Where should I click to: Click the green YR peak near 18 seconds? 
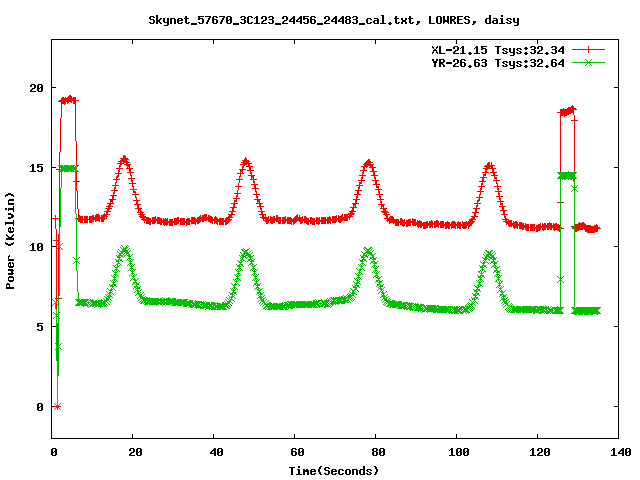coord(124,250)
